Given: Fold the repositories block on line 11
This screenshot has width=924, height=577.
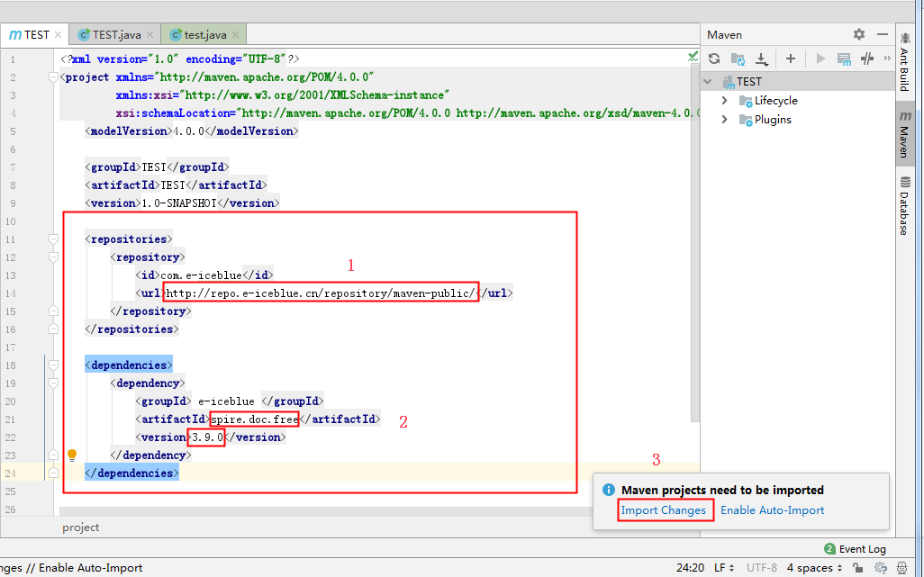Looking at the screenshot, I should (53, 239).
